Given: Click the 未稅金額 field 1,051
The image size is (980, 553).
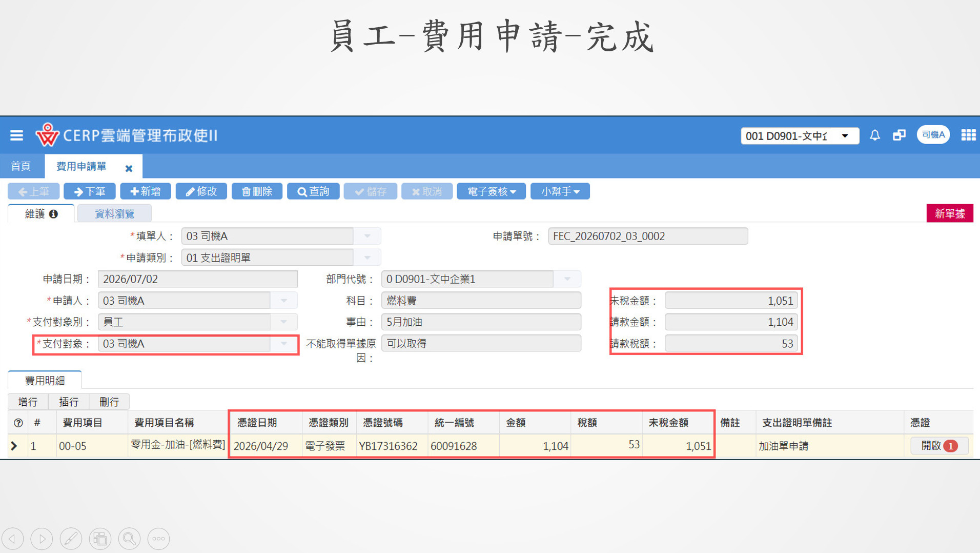Looking at the screenshot, I should (x=731, y=301).
